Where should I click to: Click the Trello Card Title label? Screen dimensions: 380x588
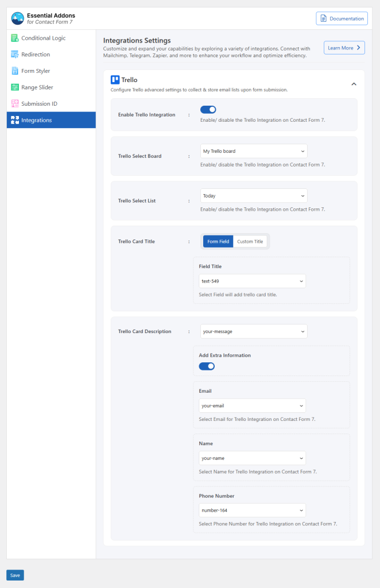[137, 242]
